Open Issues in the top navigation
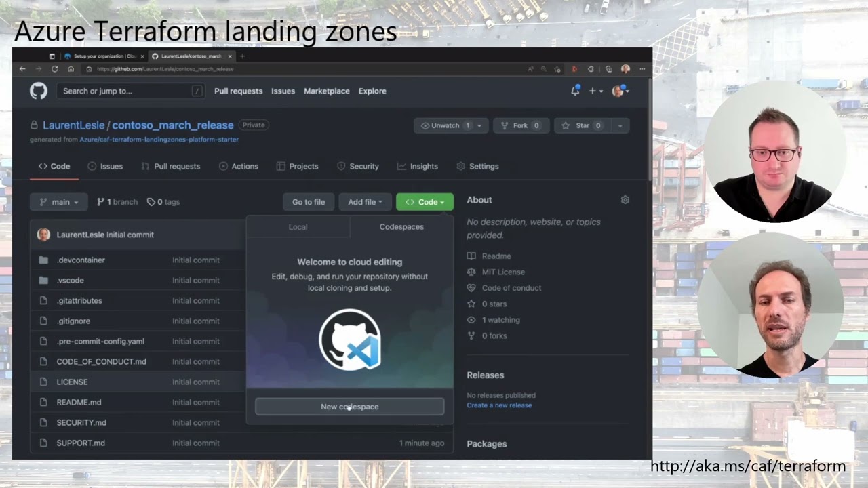Screen dimensions: 868x488 pos(283,91)
